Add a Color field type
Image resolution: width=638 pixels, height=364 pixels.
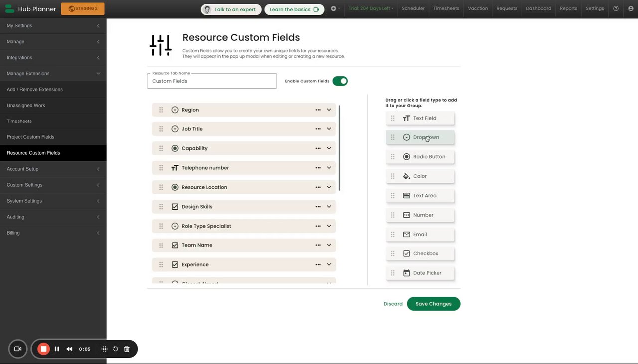coord(420,176)
